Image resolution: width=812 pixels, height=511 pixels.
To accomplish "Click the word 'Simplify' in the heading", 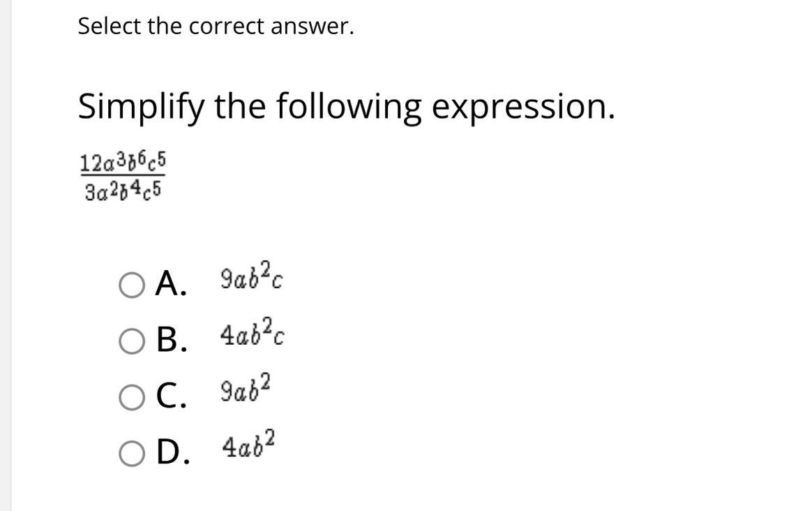I will point(142,108).
